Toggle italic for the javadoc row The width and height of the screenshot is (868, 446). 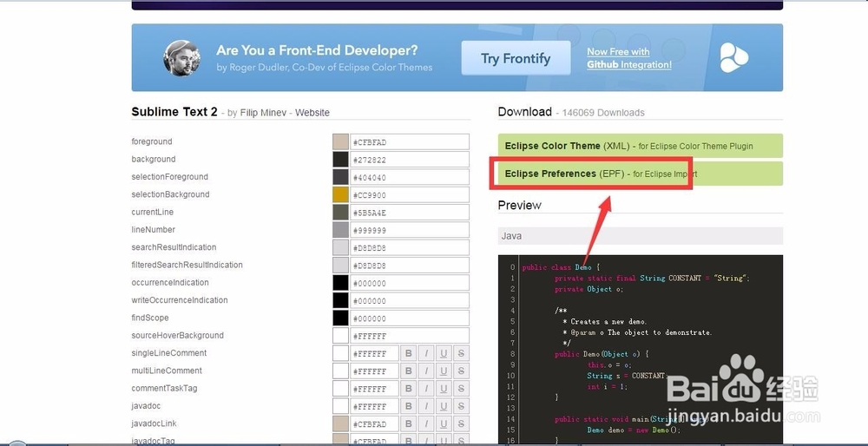click(x=426, y=406)
